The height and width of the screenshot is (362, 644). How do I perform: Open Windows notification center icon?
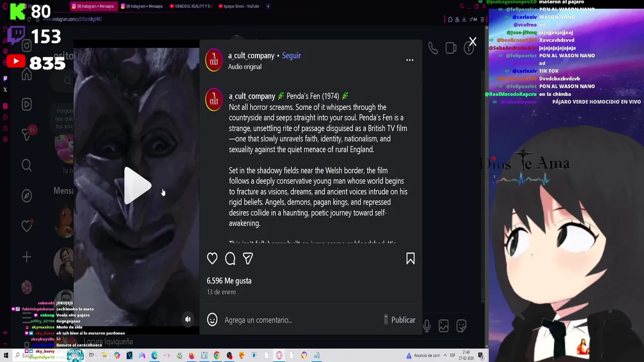pos(480,355)
